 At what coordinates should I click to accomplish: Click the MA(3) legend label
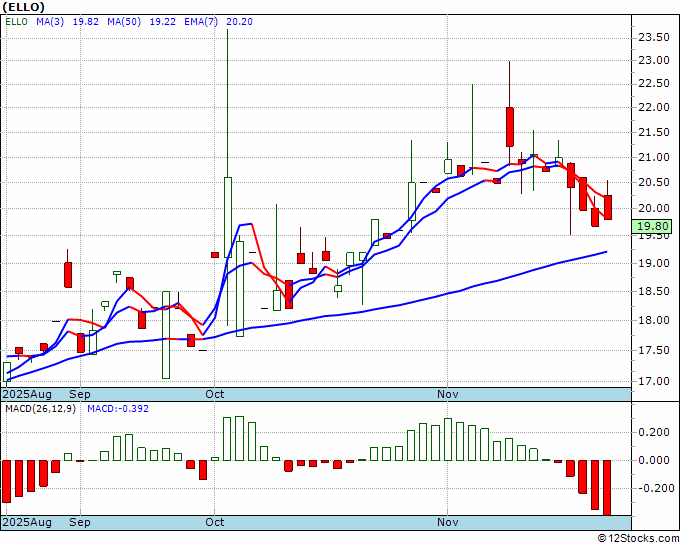click(50, 22)
